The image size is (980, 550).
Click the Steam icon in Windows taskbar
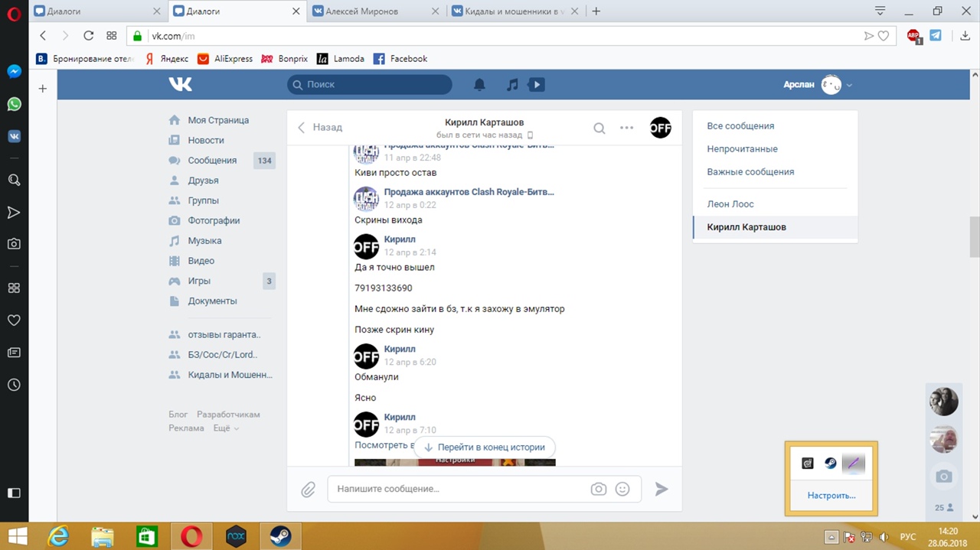pyautogui.click(x=280, y=536)
